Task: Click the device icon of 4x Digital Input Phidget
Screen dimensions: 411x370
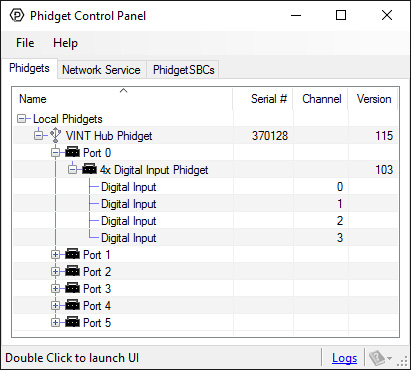Action: (89, 169)
